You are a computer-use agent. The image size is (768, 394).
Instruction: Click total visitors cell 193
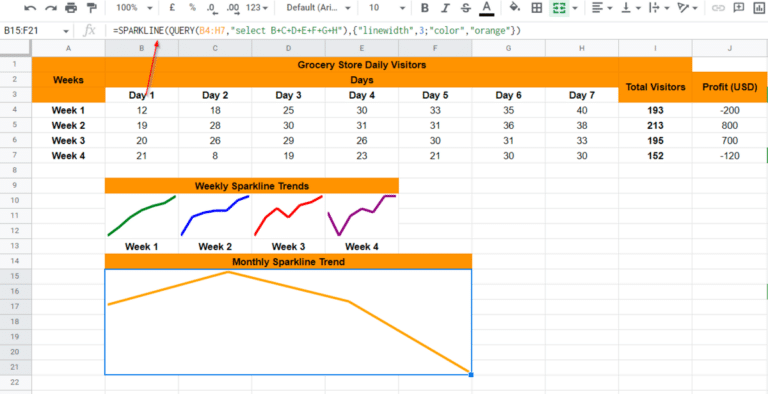655,110
